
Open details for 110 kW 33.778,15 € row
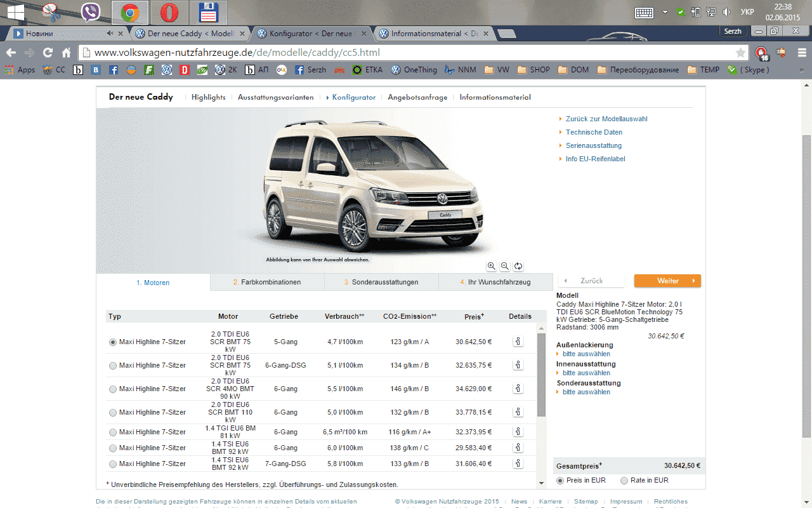(518, 412)
